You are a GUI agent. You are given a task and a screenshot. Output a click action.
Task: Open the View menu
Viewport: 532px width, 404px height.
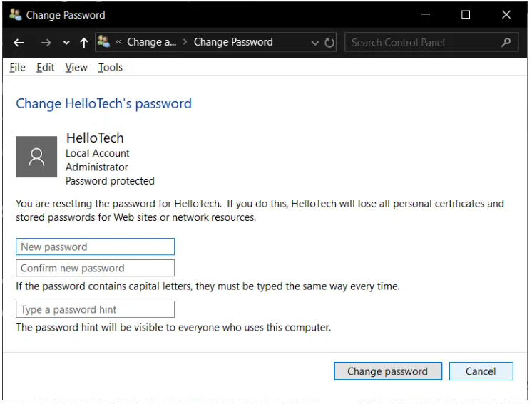76,68
